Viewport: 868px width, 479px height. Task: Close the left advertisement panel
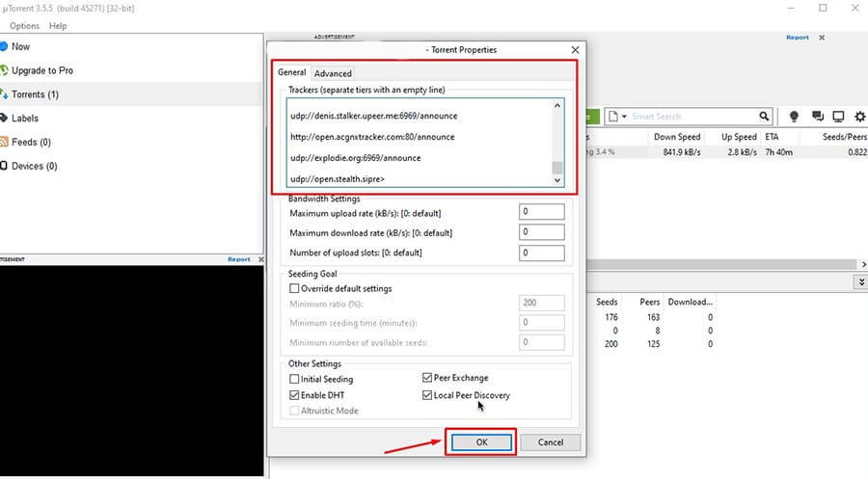[260, 259]
